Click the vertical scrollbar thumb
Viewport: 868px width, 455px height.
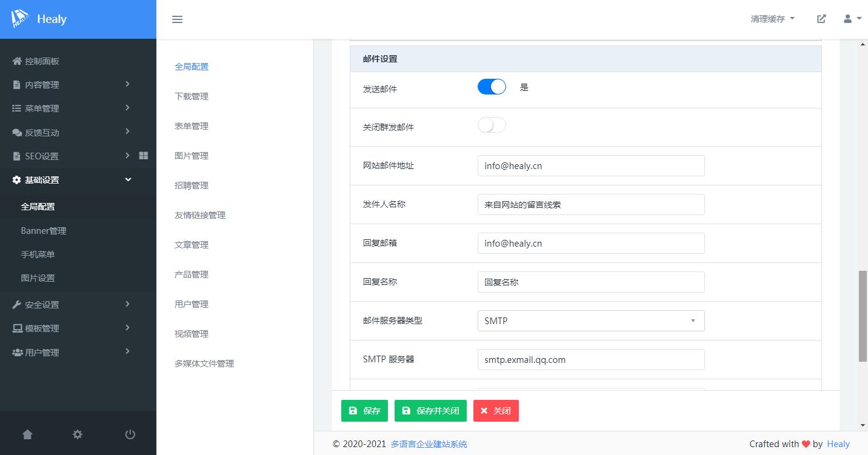click(x=863, y=316)
